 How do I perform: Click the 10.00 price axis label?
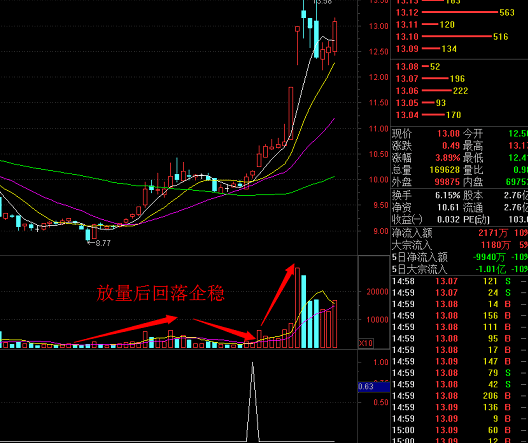tap(379, 179)
